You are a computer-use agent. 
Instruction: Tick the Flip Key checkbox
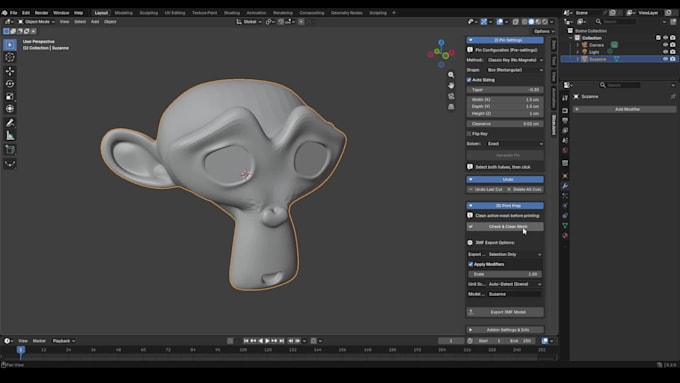469,134
